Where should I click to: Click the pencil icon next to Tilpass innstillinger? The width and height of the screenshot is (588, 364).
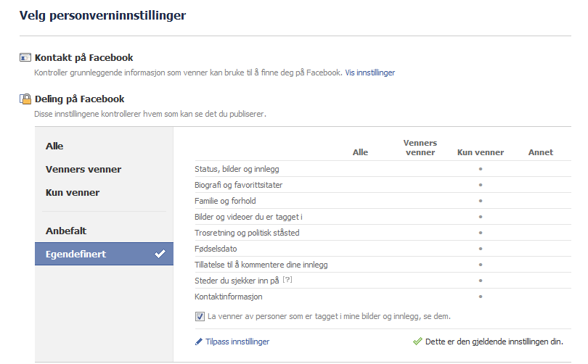pos(199,342)
